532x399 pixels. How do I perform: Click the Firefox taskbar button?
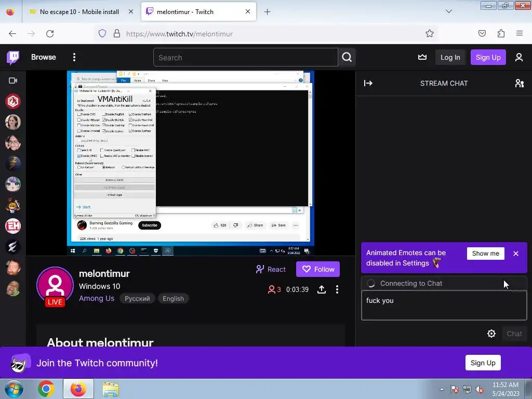[x=78, y=389]
